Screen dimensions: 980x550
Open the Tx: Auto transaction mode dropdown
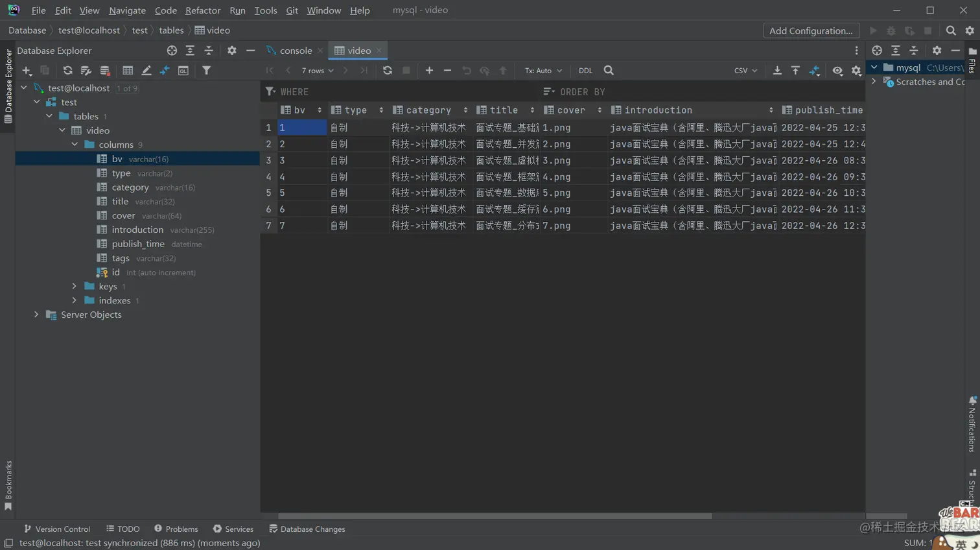coord(543,71)
